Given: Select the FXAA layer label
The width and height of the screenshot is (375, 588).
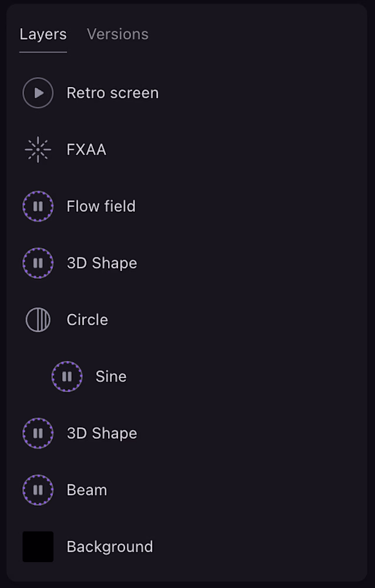Looking at the screenshot, I should click(x=86, y=150).
